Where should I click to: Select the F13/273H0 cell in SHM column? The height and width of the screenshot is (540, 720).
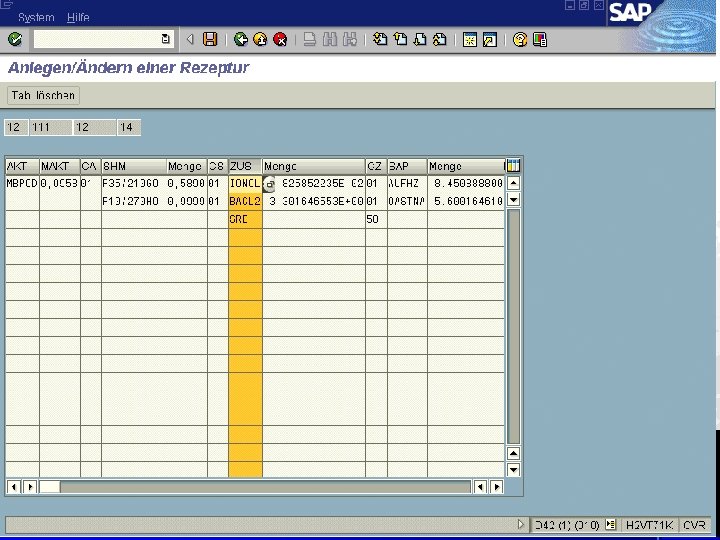[134, 201]
